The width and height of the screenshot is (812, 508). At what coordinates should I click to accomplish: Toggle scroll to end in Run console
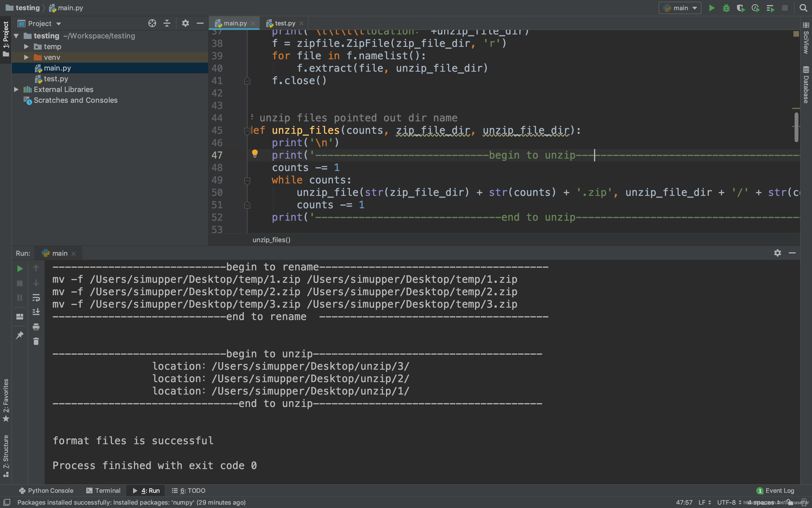point(36,312)
